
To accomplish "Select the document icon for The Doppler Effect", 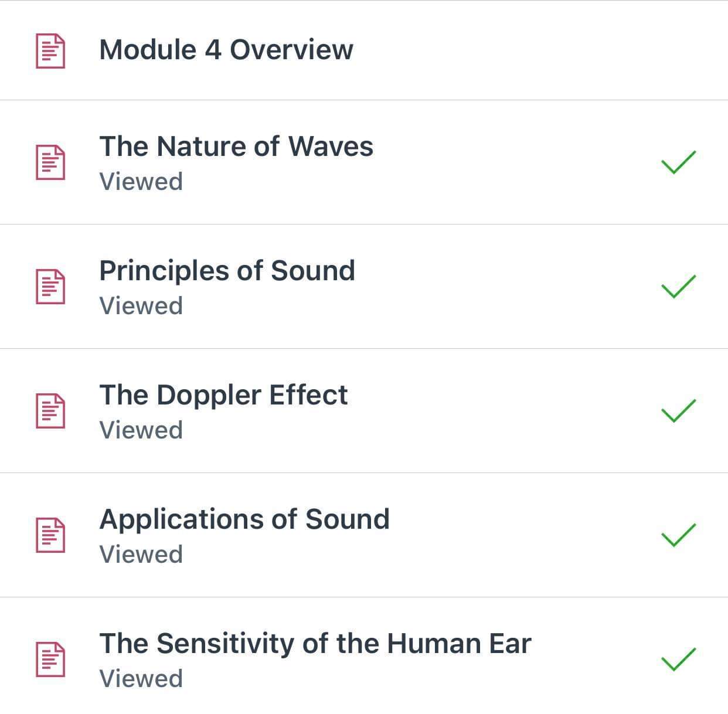I will pyautogui.click(x=49, y=409).
